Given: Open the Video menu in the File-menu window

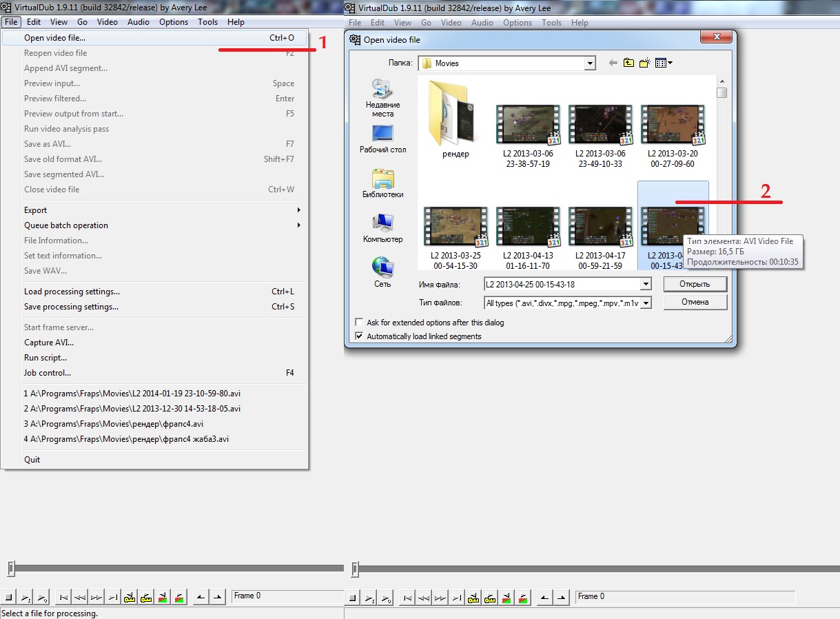Looking at the screenshot, I should tap(107, 22).
